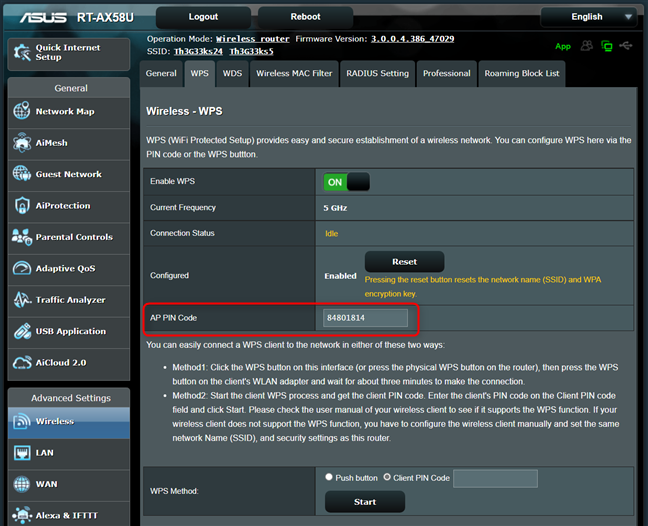
Task: Open Guest Network menu entry
Action: tap(69, 174)
